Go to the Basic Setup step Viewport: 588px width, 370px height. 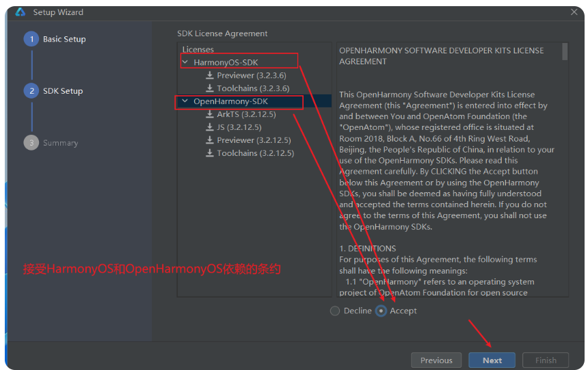[64, 39]
